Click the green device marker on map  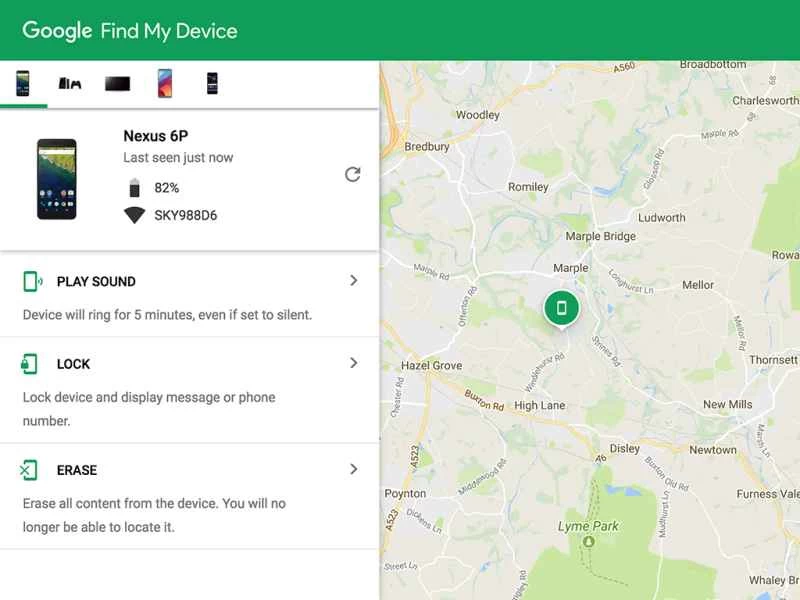pos(561,308)
